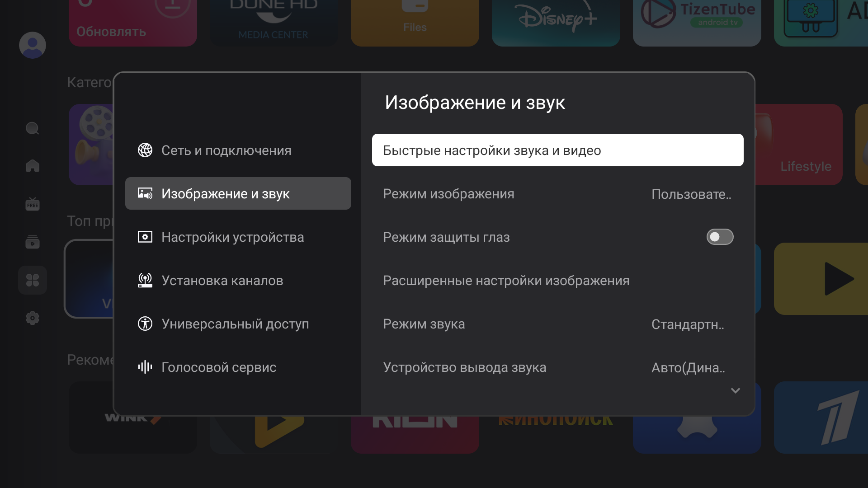This screenshot has width=868, height=488.
Task: Open the apps grid sidebar icon
Action: (x=32, y=280)
